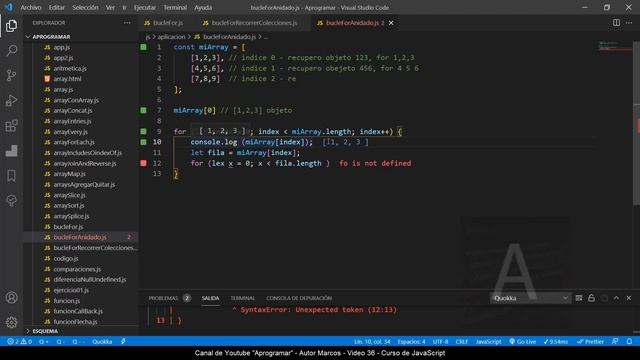The image size is (640, 360).
Task: Maximize the panel with the chevron-up icon
Action: (616, 298)
